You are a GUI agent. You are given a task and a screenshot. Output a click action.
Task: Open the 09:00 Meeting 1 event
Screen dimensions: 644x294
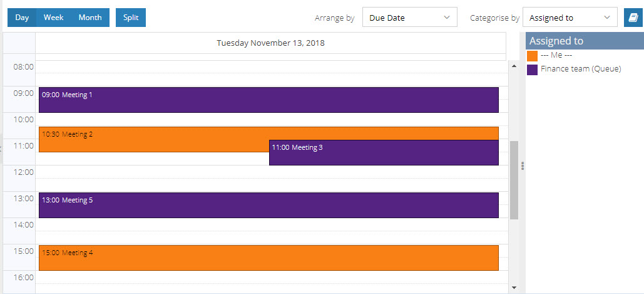[x=268, y=100]
